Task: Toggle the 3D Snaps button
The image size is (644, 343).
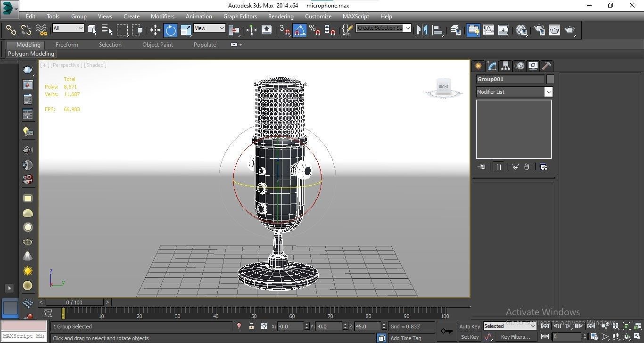Action: pyautogui.click(x=284, y=30)
